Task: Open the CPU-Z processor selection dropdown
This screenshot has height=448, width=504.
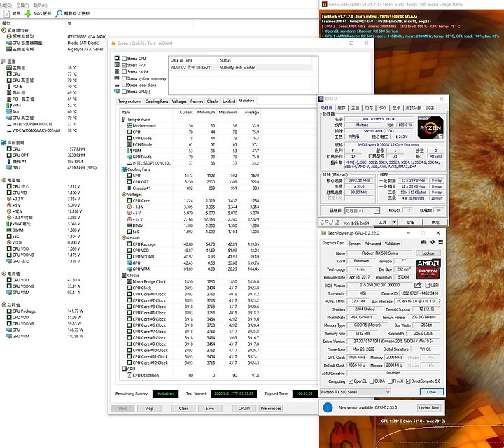Action: click(362, 211)
